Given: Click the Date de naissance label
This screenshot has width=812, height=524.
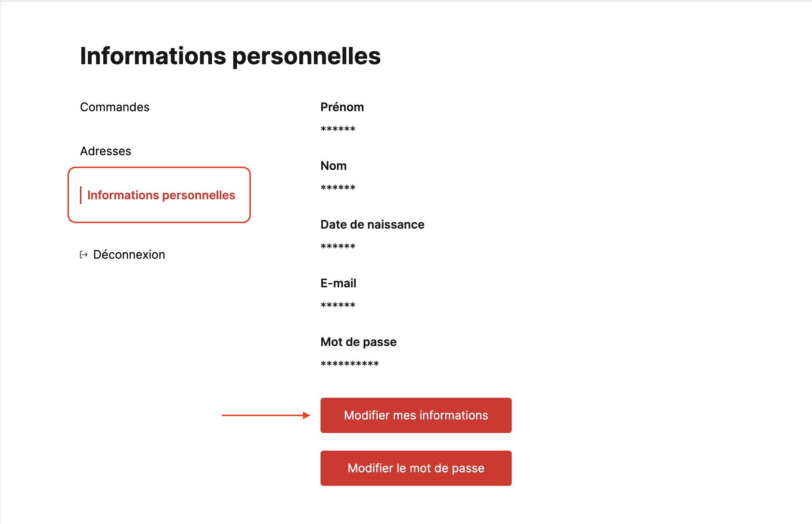Looking at the screenshot, I should (372, 225).
